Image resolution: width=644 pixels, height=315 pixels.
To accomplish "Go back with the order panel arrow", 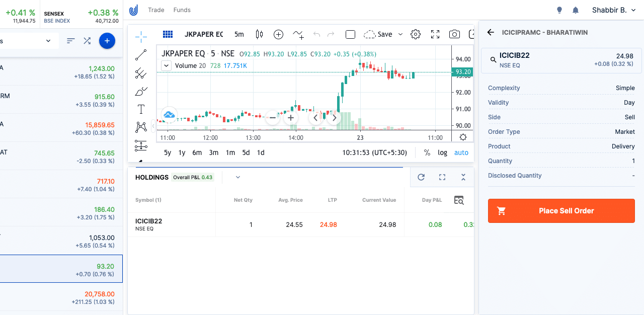I will pyautogui.click(x=491, y=32).
